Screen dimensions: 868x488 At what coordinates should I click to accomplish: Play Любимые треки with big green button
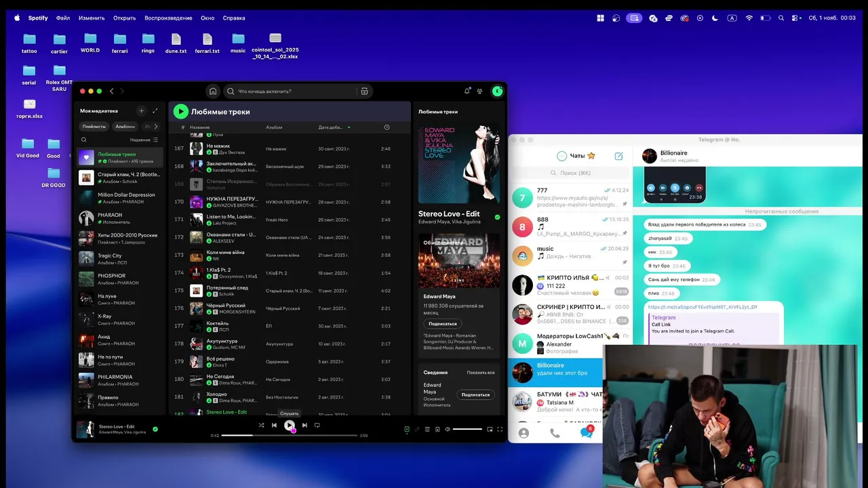point(180,111)
